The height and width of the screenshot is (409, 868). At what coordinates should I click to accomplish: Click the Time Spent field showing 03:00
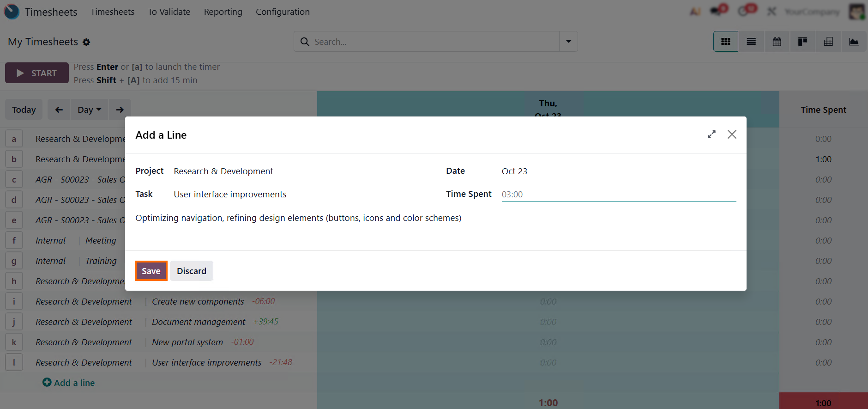click(x=618, y=194)
